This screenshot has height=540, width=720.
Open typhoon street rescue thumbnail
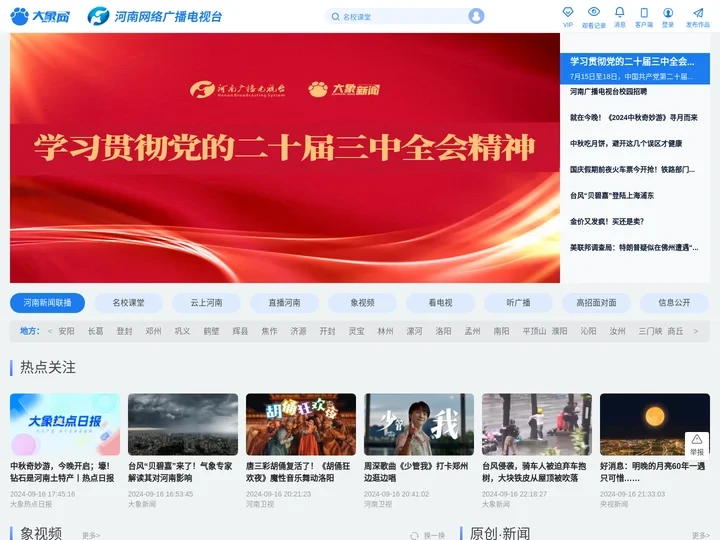(537, 424)
